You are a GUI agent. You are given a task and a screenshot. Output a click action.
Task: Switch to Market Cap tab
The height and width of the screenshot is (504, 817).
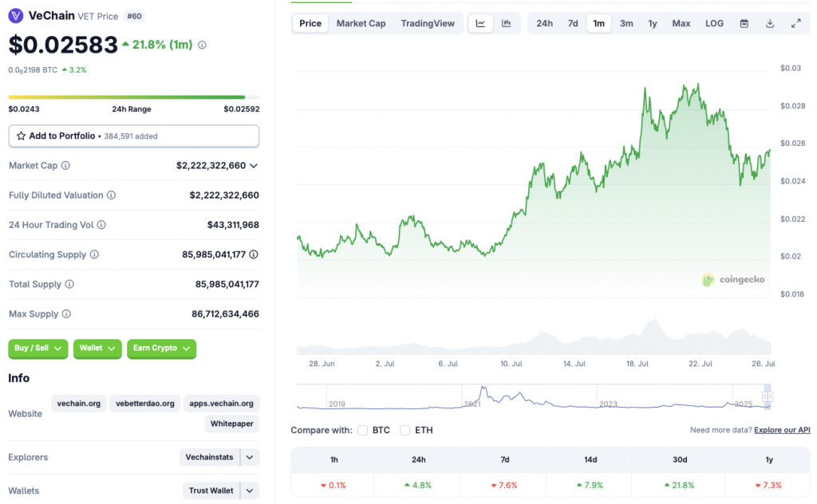(361, 23)
